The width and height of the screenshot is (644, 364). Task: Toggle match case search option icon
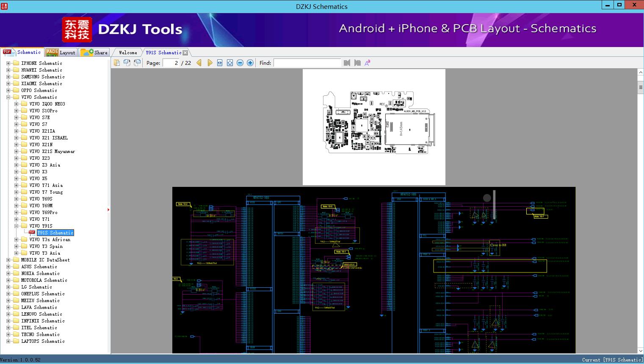(368, 63)
